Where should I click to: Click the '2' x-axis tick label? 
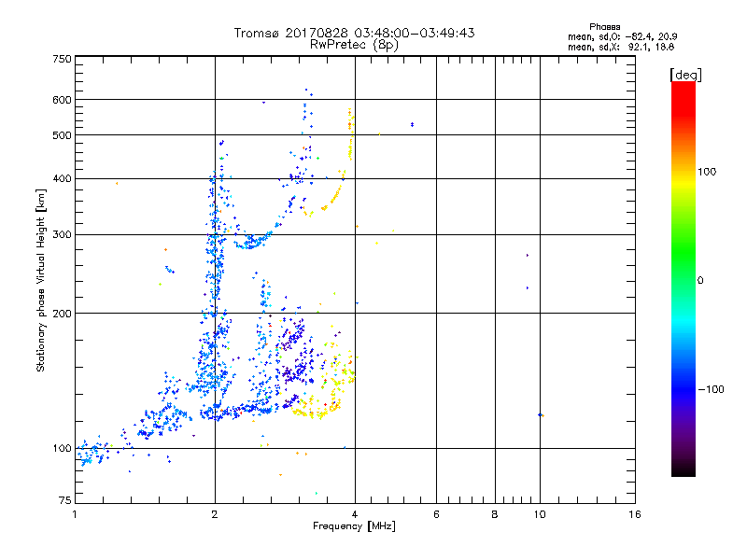(x=215, y=514)
